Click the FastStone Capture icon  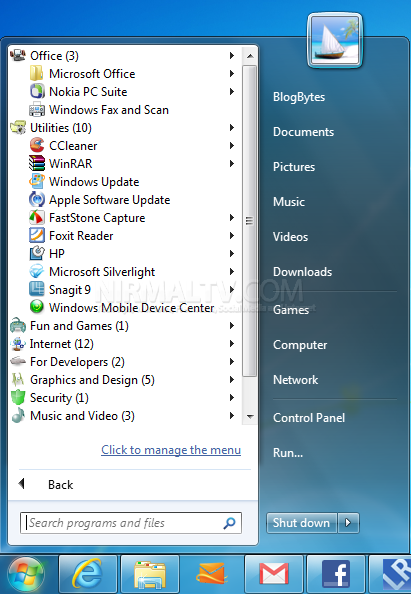pos(37,217)
